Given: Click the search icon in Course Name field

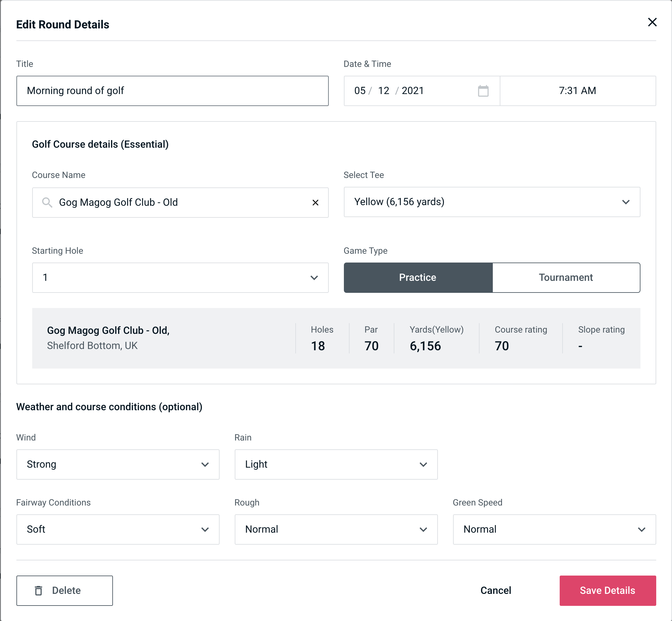Looking at the screenshot, I should click(47, 202).
